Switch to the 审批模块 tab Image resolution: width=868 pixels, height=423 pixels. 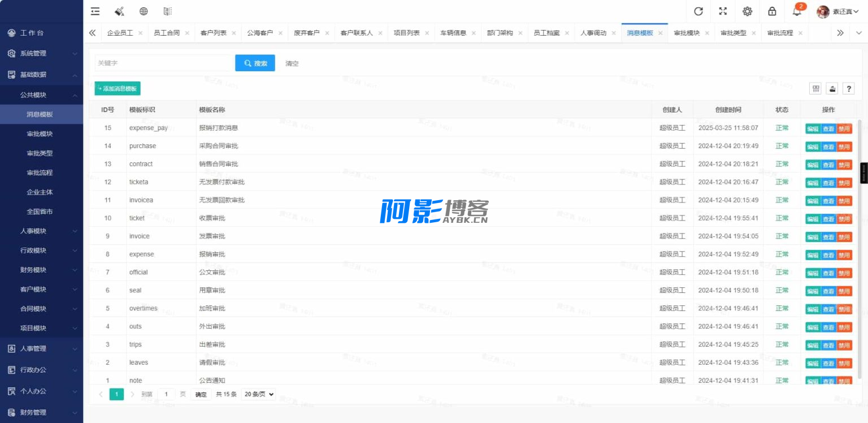coord(687,33)
